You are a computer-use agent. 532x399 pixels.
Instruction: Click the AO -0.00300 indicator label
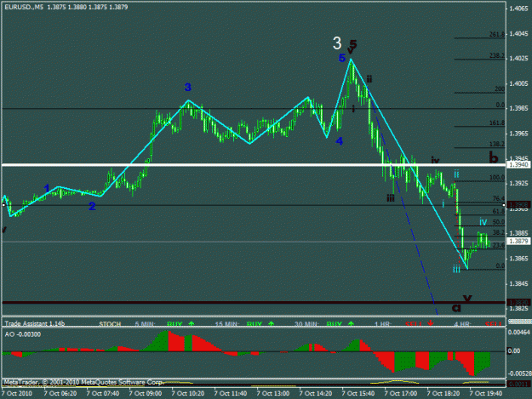pyautogui.click(x=23, y=334)
